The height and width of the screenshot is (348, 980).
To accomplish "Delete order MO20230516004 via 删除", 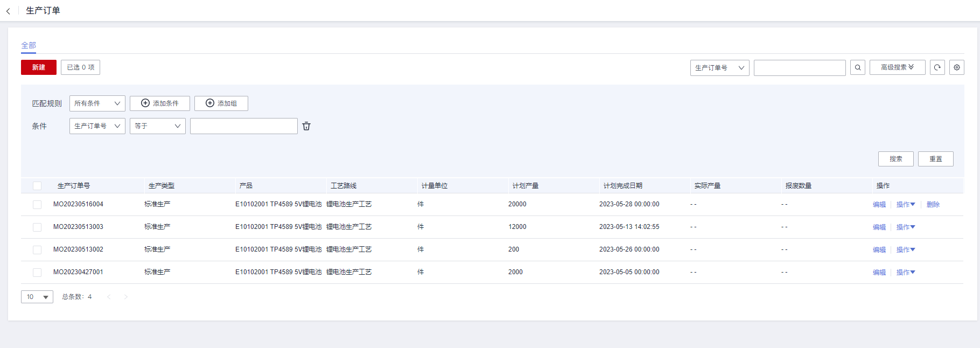I will coord(933,205).
